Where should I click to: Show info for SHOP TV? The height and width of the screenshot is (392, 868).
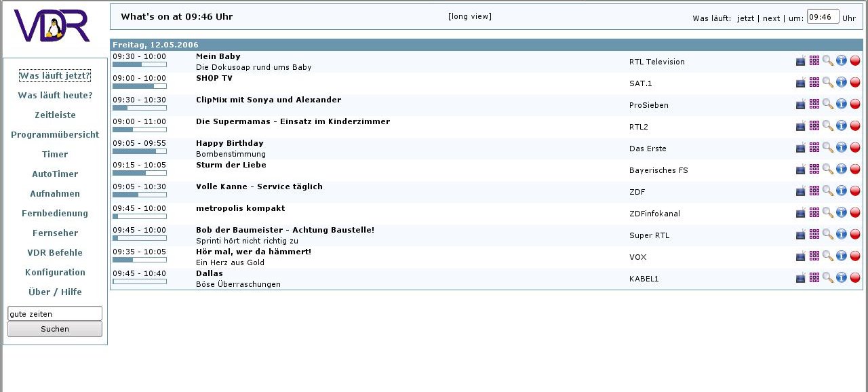tap(842, 83)
